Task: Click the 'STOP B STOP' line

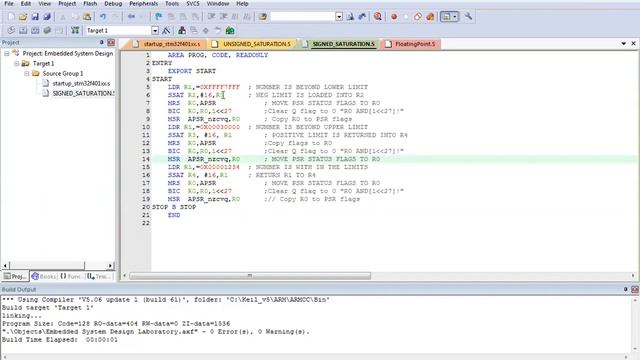Action: [x=174, y=207]
